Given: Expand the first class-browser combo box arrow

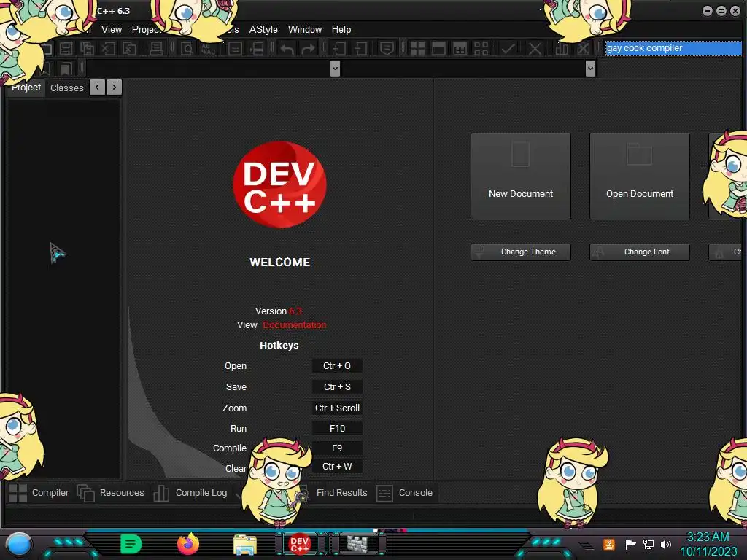Looking at the screenshot, I should point(335,69).
